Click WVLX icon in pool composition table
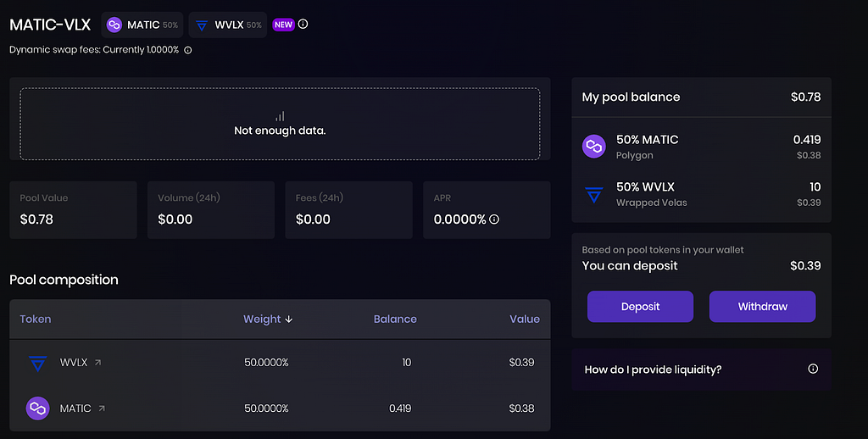Image resolution: width=868 pixels, height=439 pixels. pyautogui.click(x=37, y=363)
